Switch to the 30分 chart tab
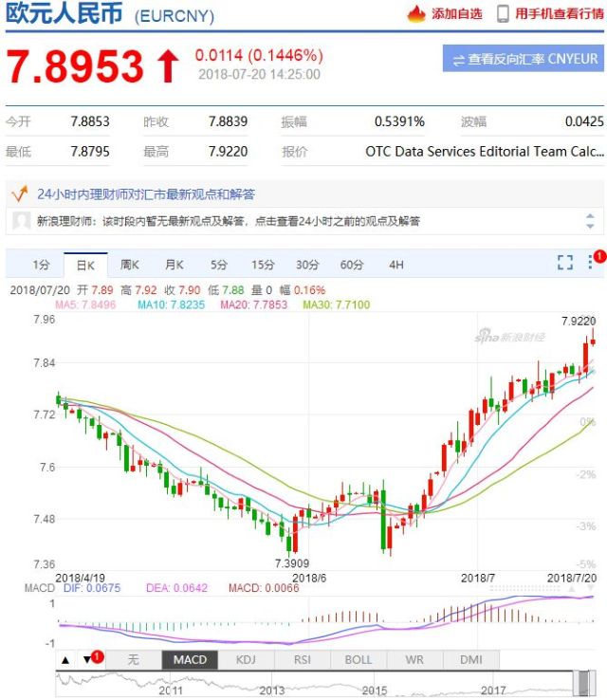This screenshot has width=607, height=700. tap(307, 265)
